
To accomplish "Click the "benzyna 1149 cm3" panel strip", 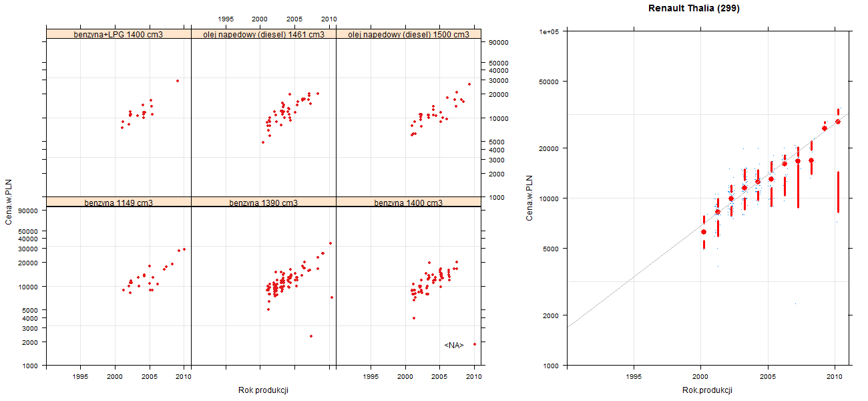I will click(119, 202).
